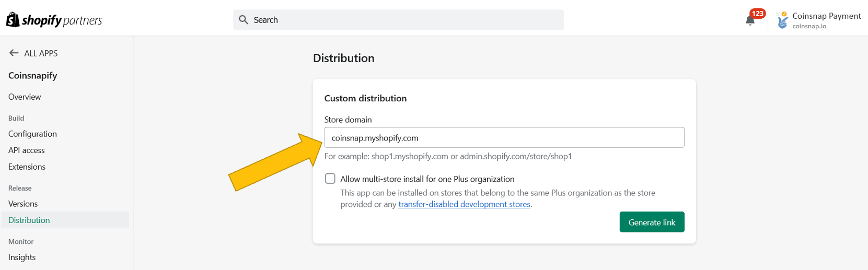Click the Generate link button
The image size is (868, 270).
click(x=652, y=222)
